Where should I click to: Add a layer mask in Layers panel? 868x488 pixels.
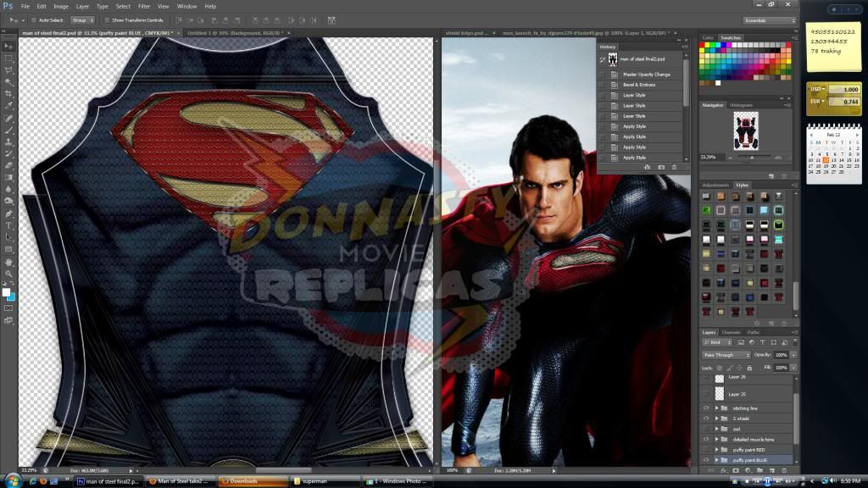(736, 470)
